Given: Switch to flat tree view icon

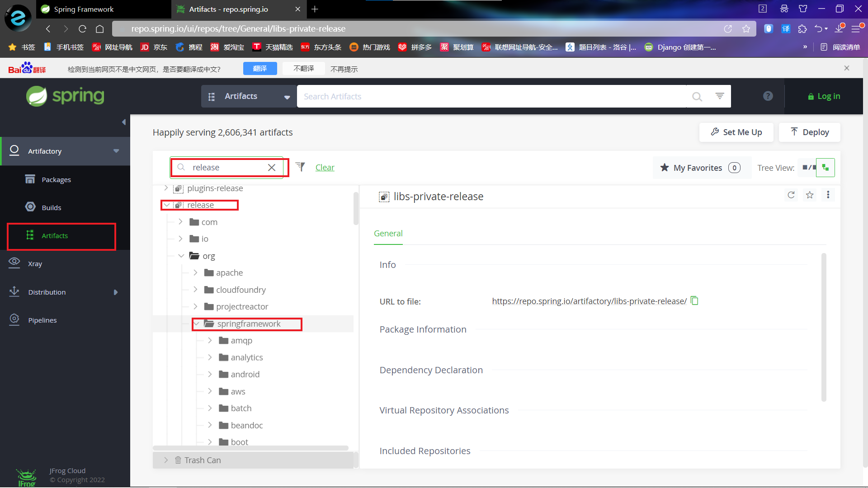Looking at the screenshot, I should pos(809,168).
